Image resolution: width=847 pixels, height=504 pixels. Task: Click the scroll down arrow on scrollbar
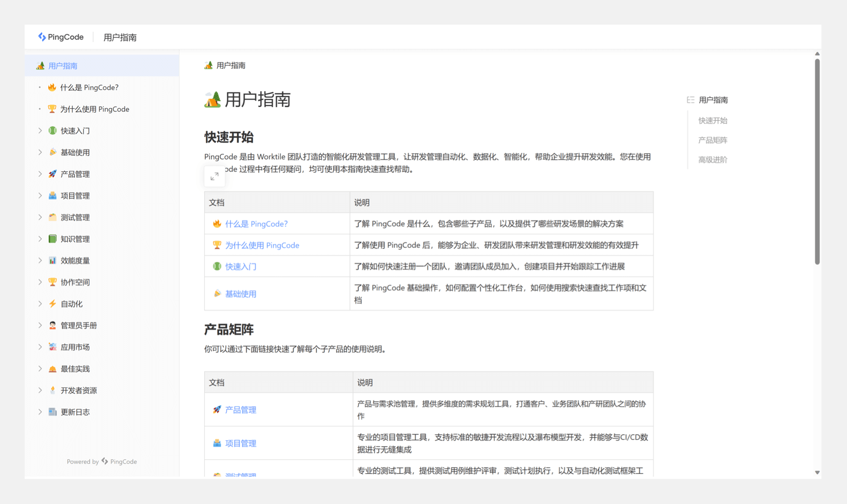point(817,473)
